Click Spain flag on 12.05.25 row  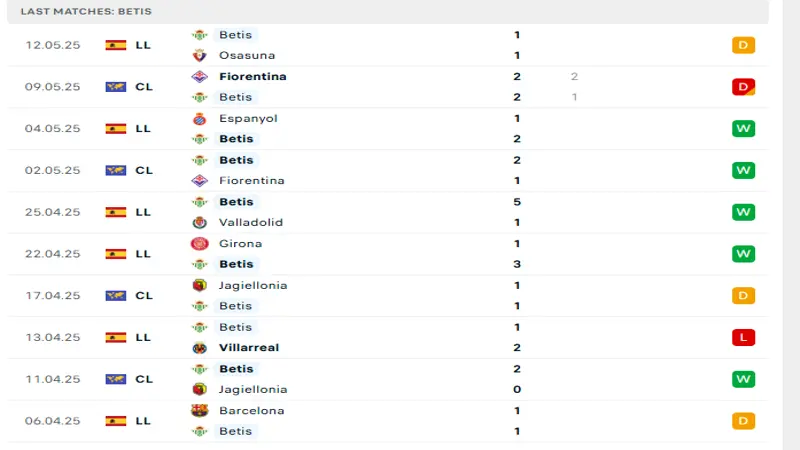click(x=115, y=45)
